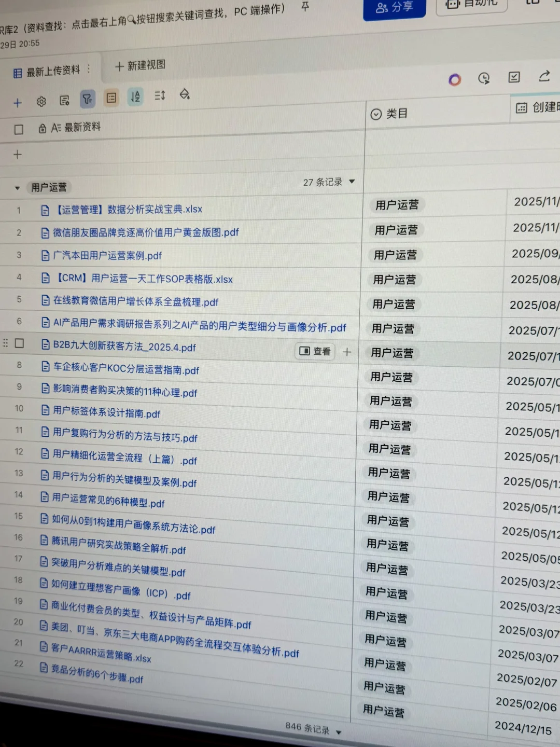The width and height of the screenshot is (560, 747).
Task: Open the A-Z sort icon
Action: pyautogui.click(x=135, y=96)
